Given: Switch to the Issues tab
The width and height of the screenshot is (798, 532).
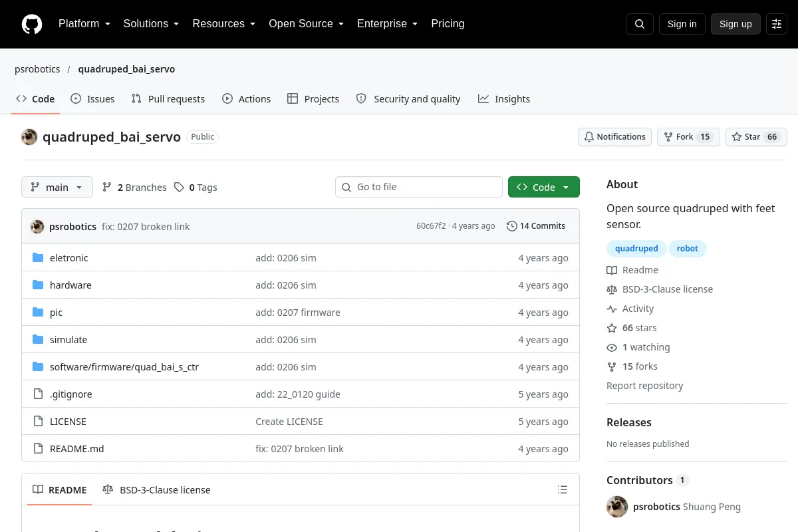Looking at the screenshot, I should click(92, 99).
